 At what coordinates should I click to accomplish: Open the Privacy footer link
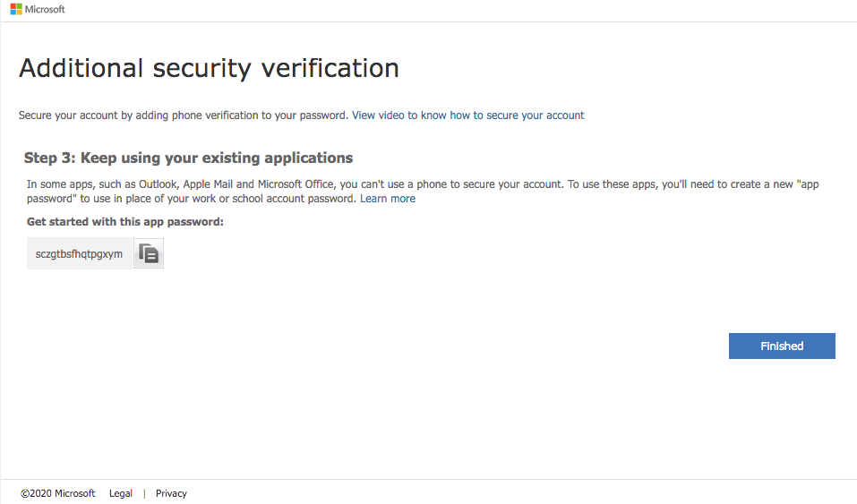171,493
